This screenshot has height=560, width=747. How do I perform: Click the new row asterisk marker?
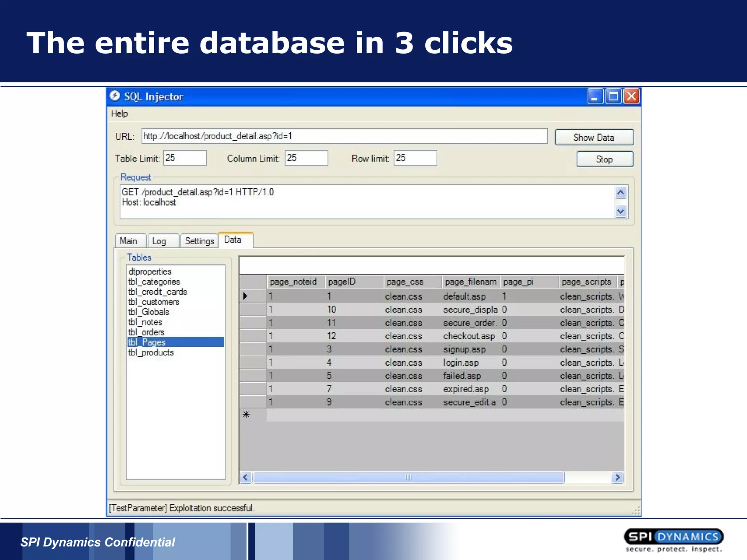click(x=246, y=415)
